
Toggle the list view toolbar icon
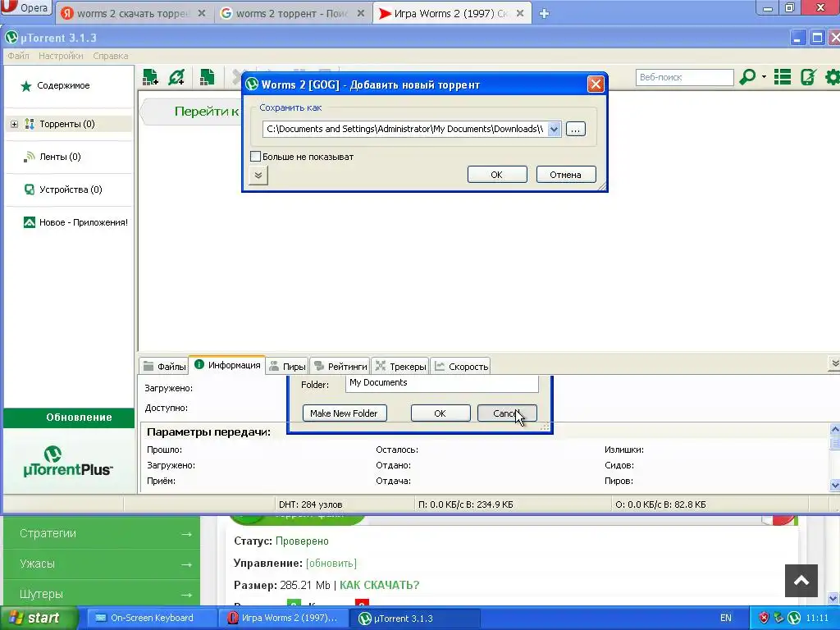pos(783,77)
